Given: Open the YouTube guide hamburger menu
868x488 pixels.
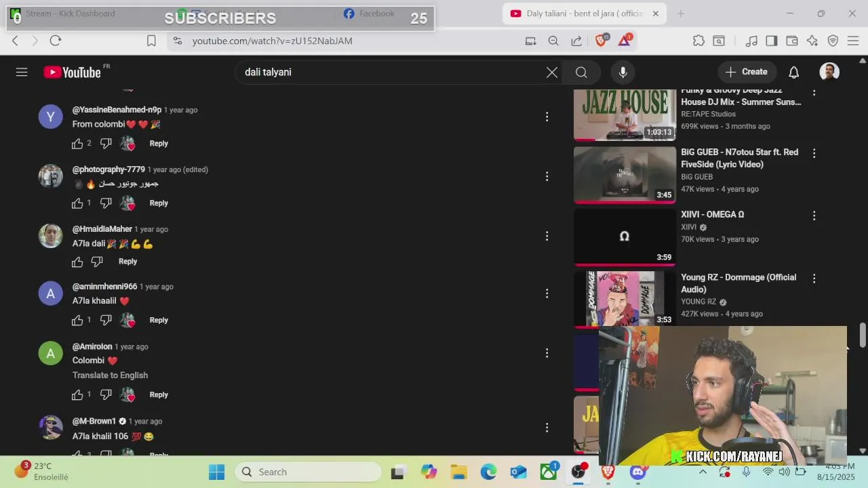Looking at the screenshot, I should pyautogui.click(x=22, y=72).
